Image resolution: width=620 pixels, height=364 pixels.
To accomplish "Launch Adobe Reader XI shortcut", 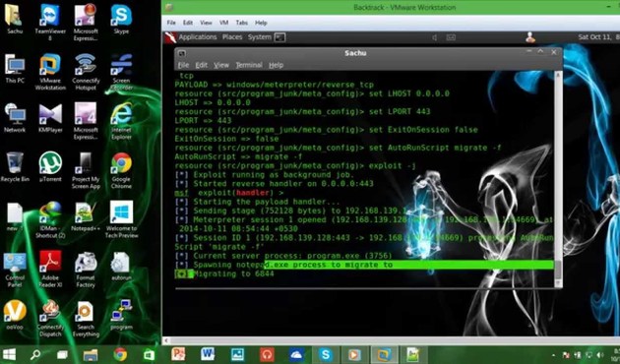I will [50, 270].
